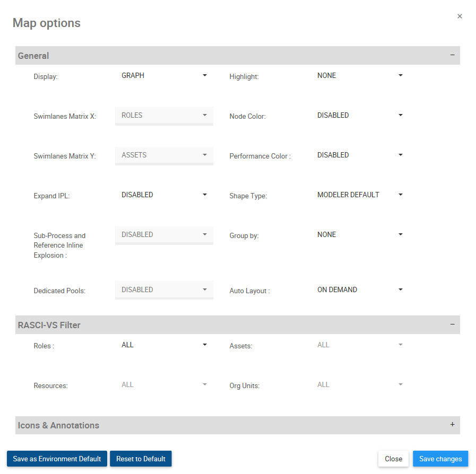Viewport: 476px width, 474px height.
Task: Open the Swimlanes Matrix X dropdown
Action: point(164,116)
